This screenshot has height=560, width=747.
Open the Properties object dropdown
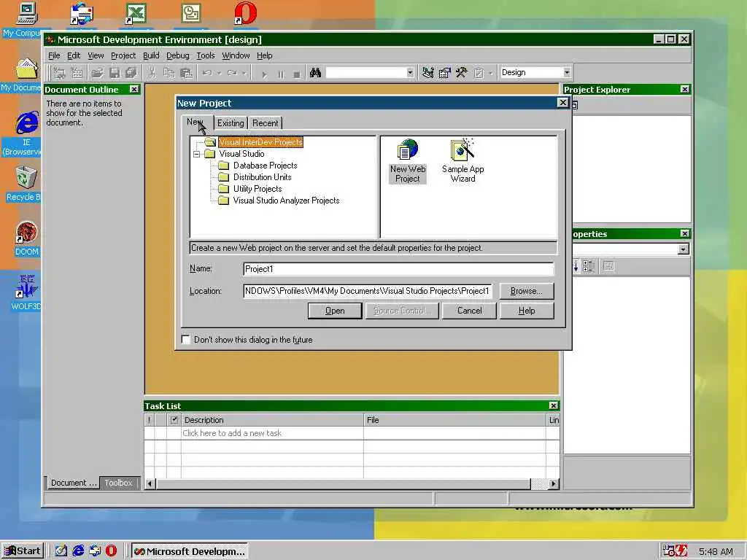pyautogui.click(x=683, y=249)
